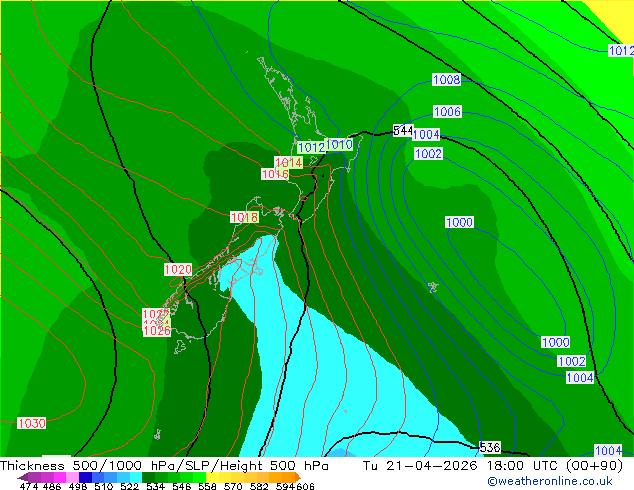Click the weatheronline.co.uk copyright link

click(550, 481)
